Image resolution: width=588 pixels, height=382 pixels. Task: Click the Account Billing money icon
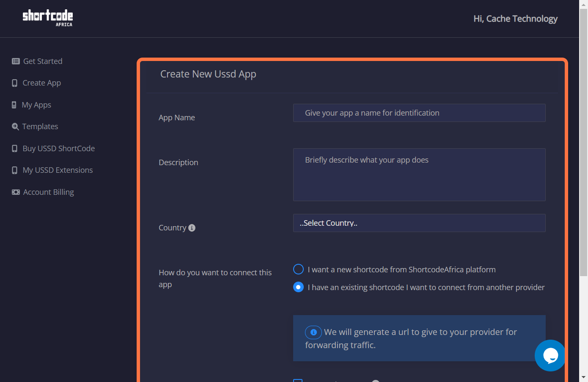(x=16, y=192)
